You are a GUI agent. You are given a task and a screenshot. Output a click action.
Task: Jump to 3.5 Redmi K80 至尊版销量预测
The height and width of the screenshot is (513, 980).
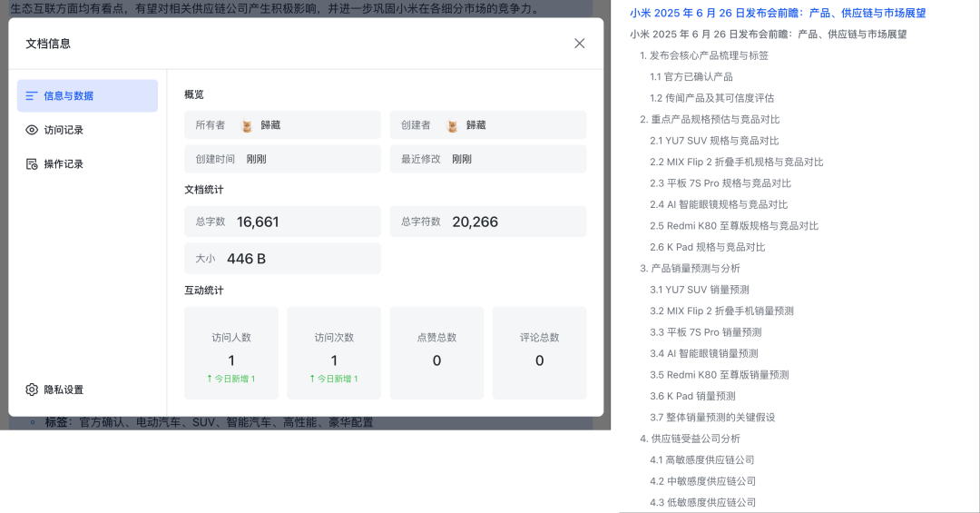[x=719, y=375]
